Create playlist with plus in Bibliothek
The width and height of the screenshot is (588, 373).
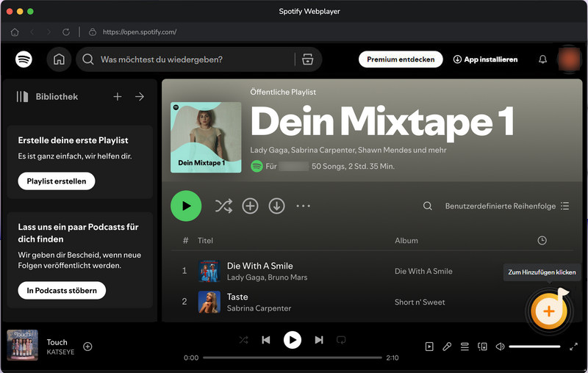pos(118,97)
